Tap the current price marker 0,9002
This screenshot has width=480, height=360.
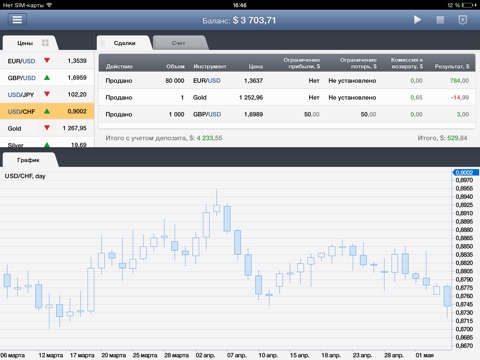[x=465, y=172]
